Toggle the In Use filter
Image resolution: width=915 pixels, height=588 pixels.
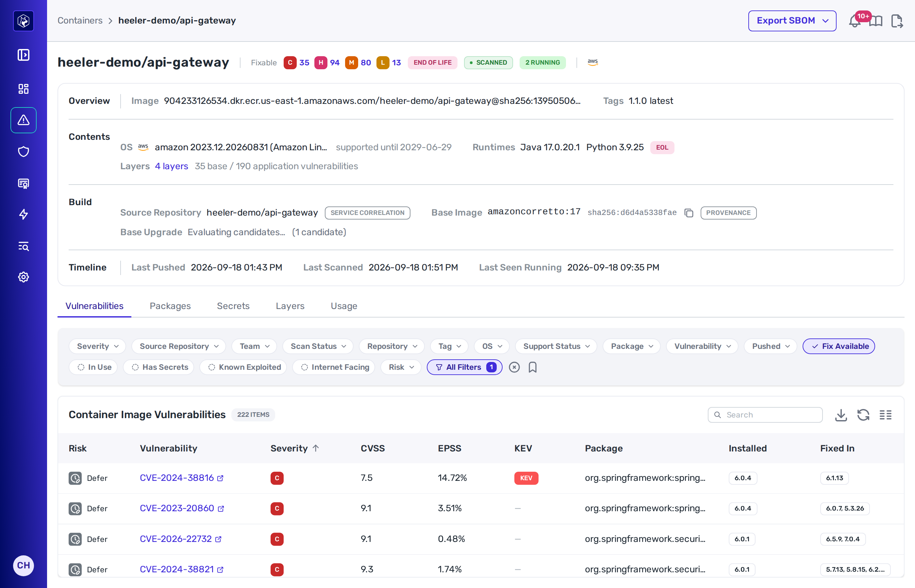(x=93, y=367)
